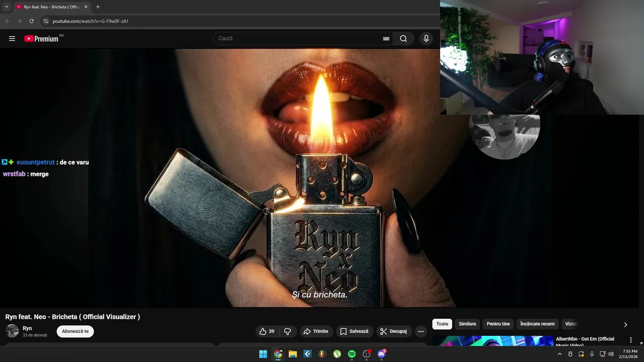Open Chrome tab search dropdown
Image resolution: width=644 pixels, height=362 pixels.
7,7
